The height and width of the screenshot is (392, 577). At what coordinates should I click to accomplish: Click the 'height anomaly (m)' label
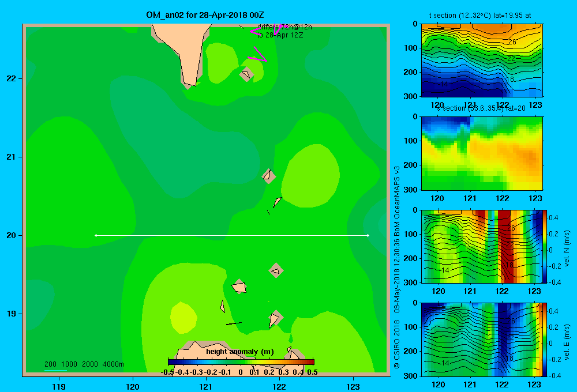coord(240,352)
